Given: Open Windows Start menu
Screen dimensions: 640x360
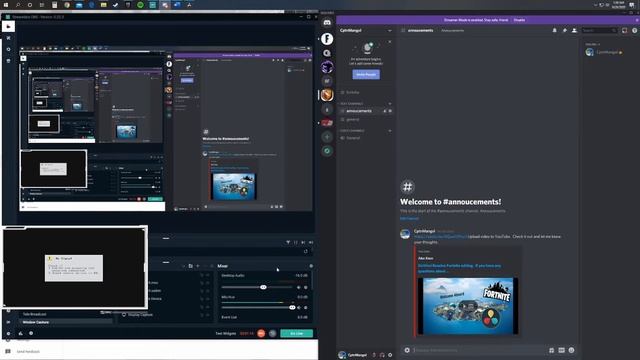Looking at the screenshot, I should [x=6, y=5].
